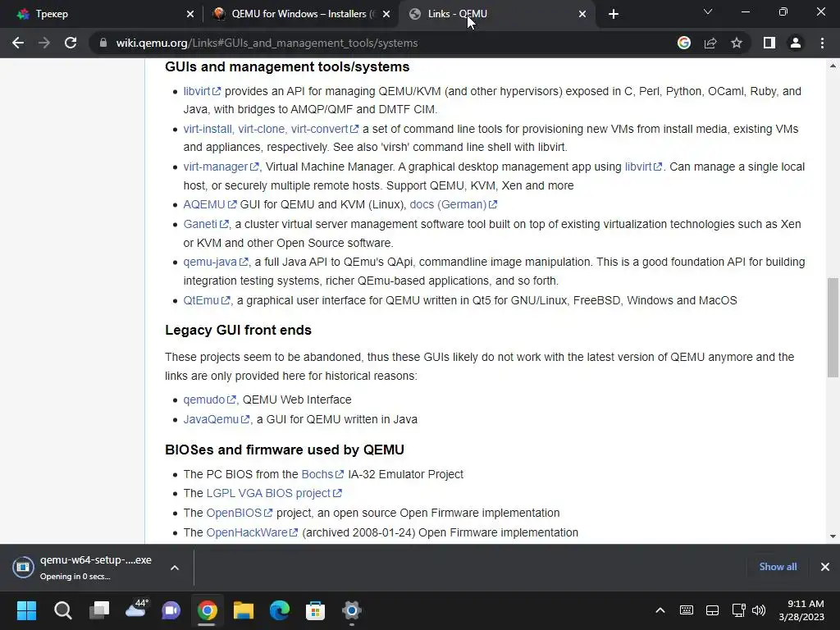View site information lock icon
Viewport: 840px width, 630px height.
103,43
